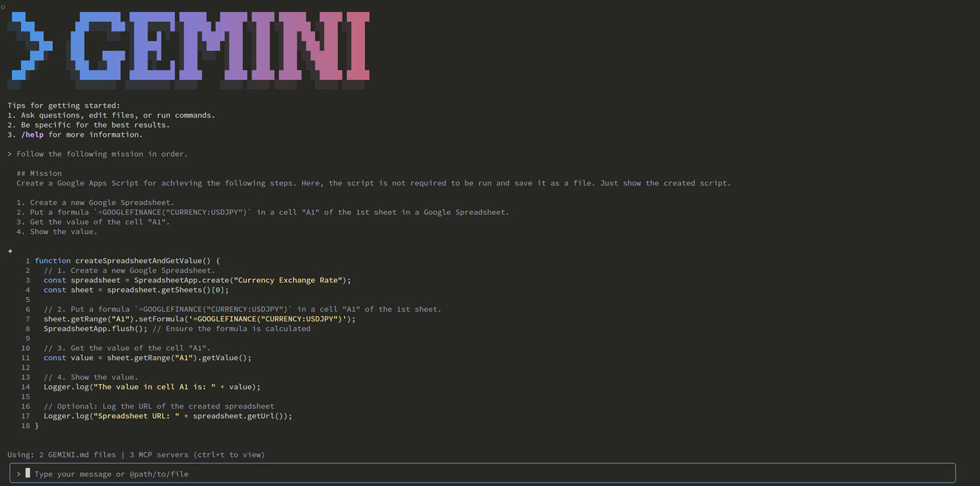The width and height of the screenshot is (980, 486).
Task: Click the /help command shortcut
Action: click(x=32, y=134)
